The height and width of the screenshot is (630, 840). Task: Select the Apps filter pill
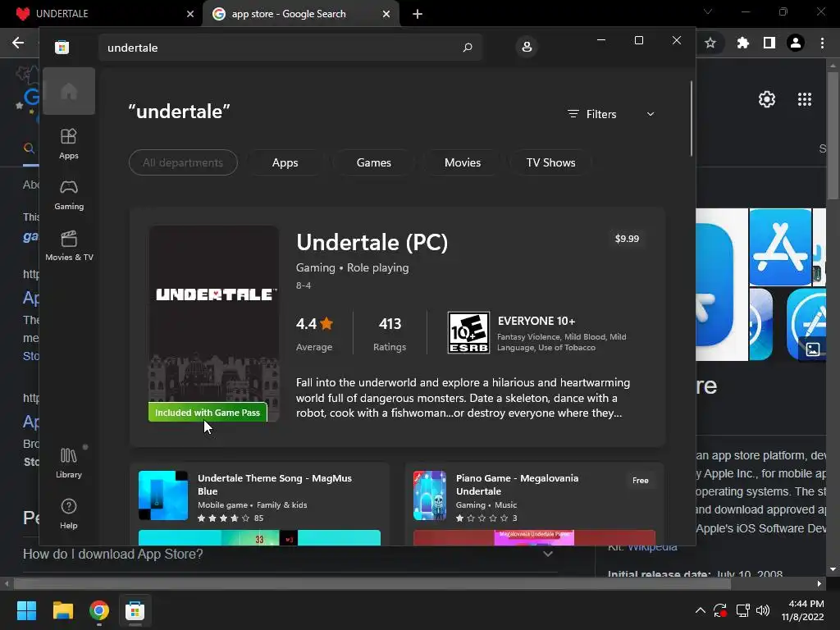[285, 162]
